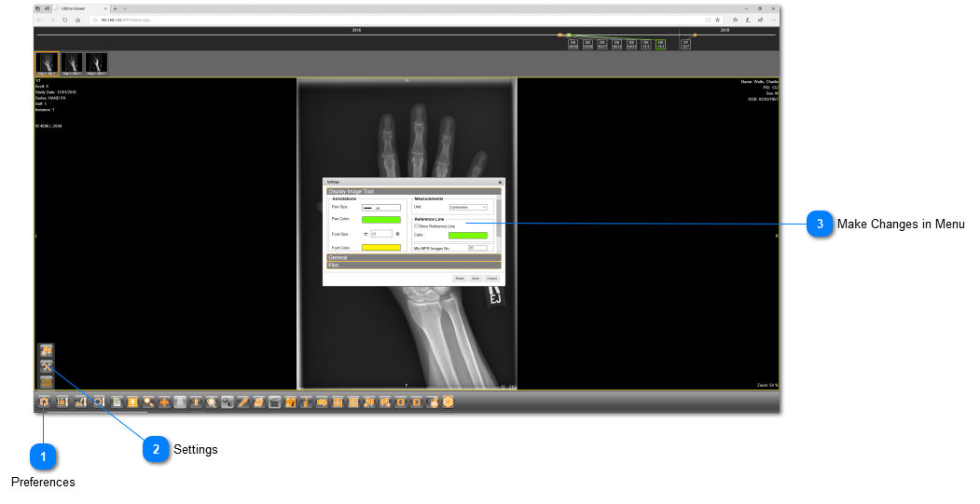Click the film strip icon in toolbar

coord(132,402)
